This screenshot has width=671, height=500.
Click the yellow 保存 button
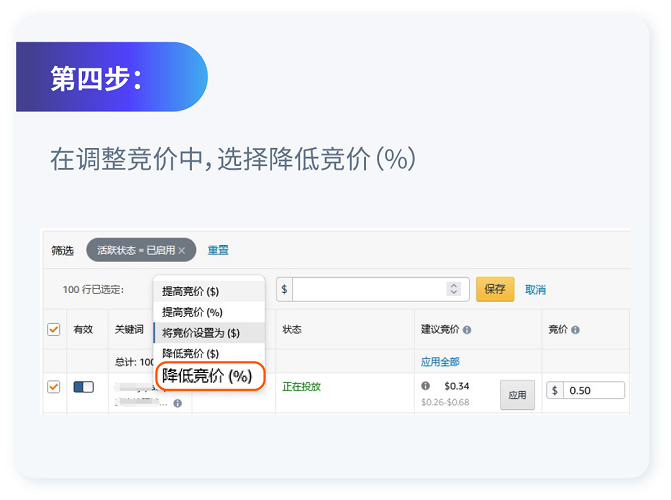point(495,289)
